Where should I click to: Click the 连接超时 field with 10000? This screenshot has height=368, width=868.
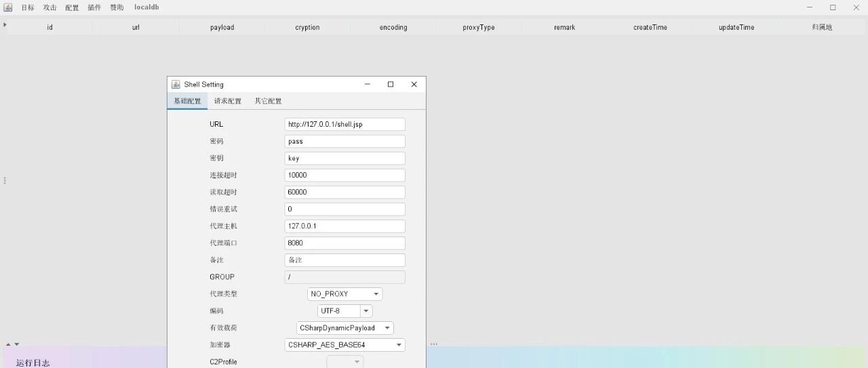click(x=344, y=175)
